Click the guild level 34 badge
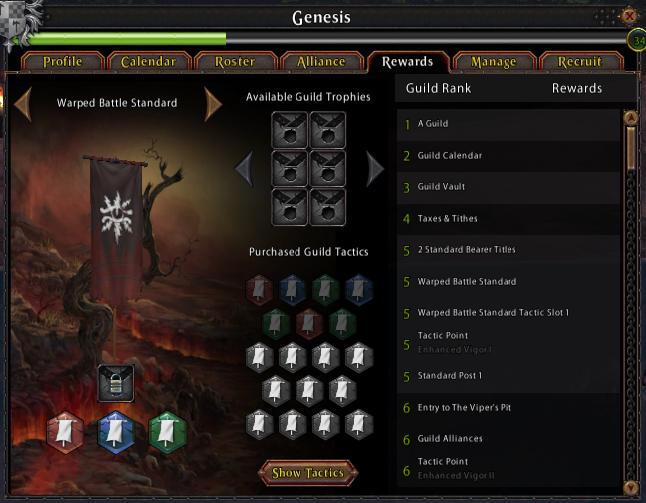646x503 pixels. point(637,40)
